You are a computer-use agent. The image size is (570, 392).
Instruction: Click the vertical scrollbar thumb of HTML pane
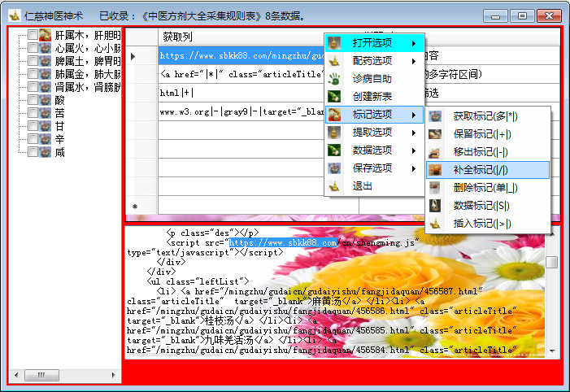552,262
